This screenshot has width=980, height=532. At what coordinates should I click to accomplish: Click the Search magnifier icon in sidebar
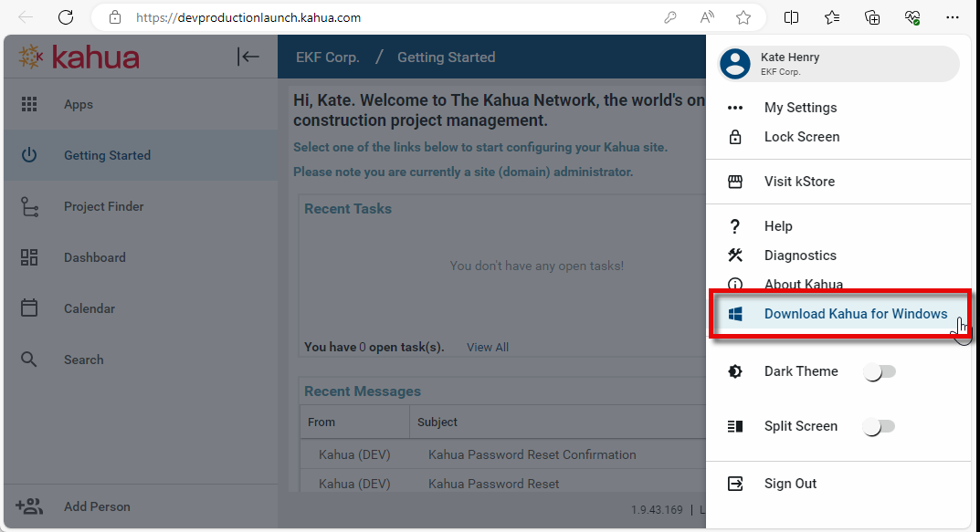pos(29,360)
